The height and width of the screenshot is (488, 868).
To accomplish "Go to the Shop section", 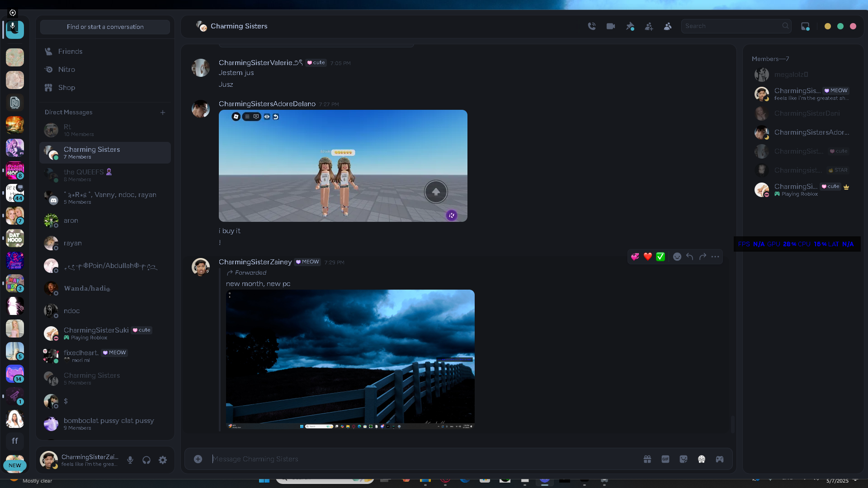I will tap(66, 88).
